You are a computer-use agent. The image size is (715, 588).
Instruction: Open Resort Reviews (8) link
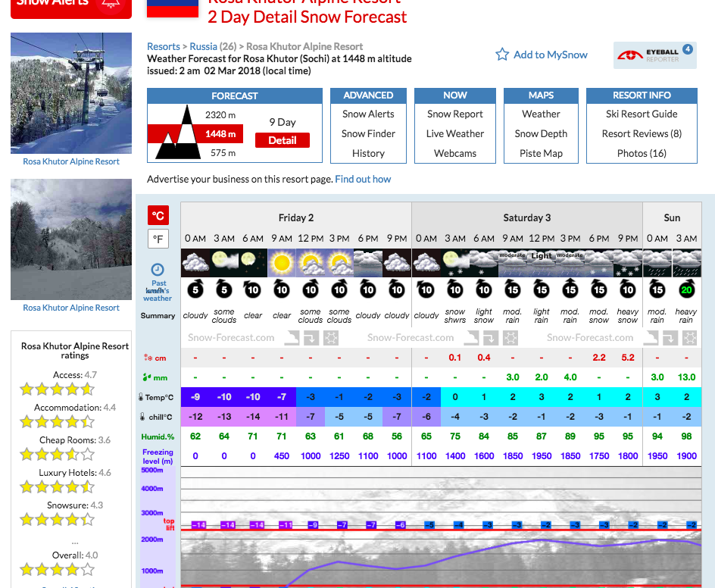click(642, 133)
